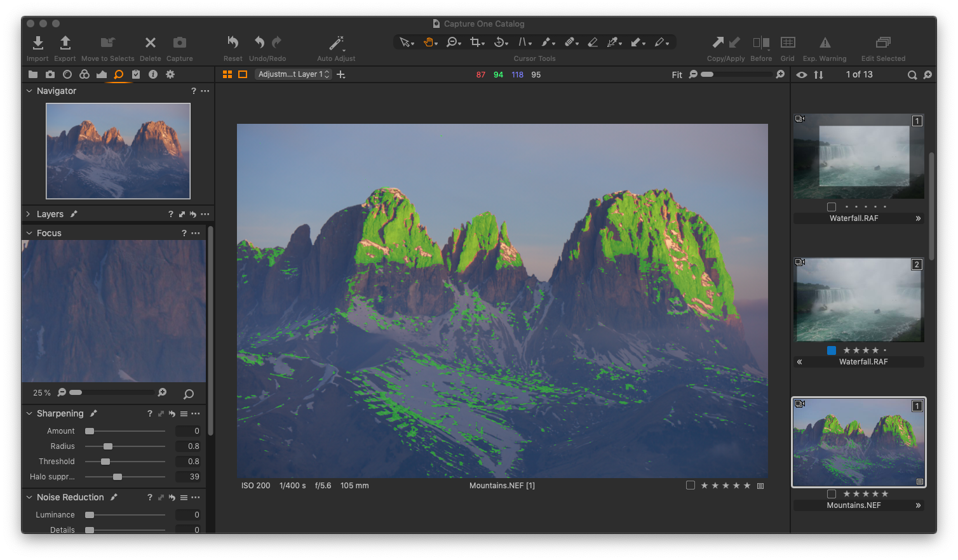Click the Copy adjustments arrow icon

718,43
